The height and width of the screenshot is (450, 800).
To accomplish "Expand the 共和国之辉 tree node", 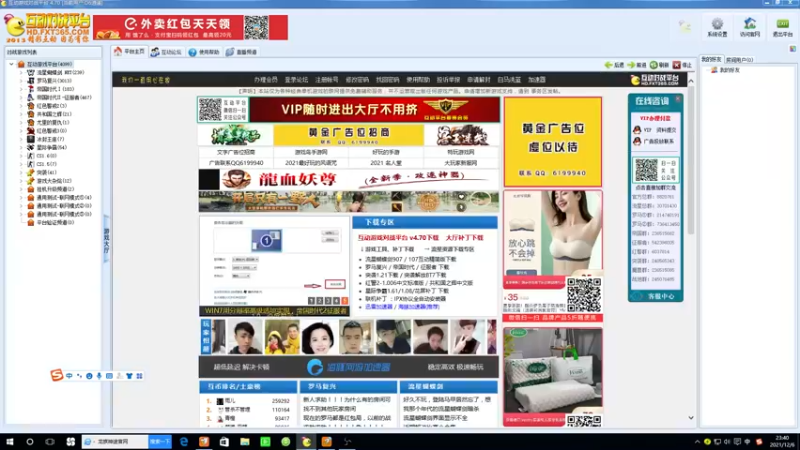I will coord(21,114).
